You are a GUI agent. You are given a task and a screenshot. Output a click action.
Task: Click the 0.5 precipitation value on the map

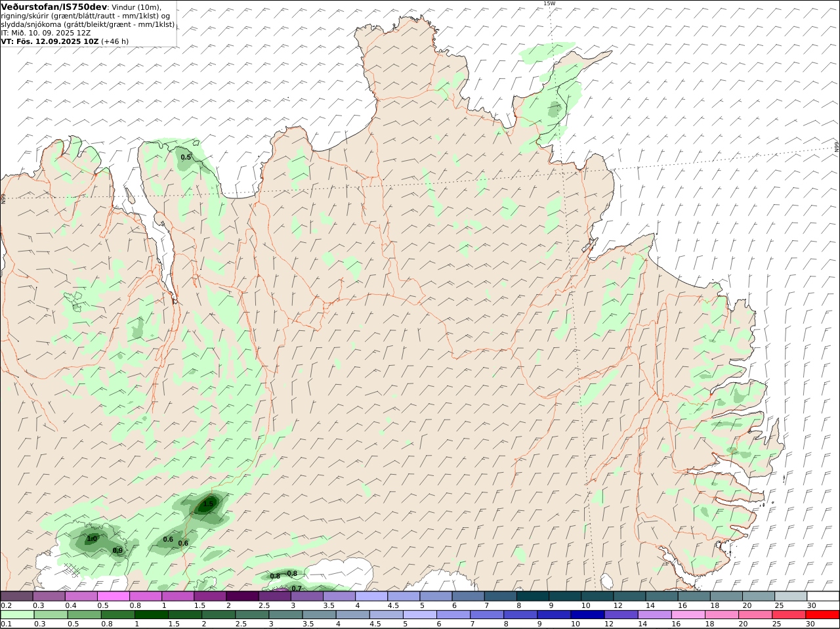tap(186, 157)
